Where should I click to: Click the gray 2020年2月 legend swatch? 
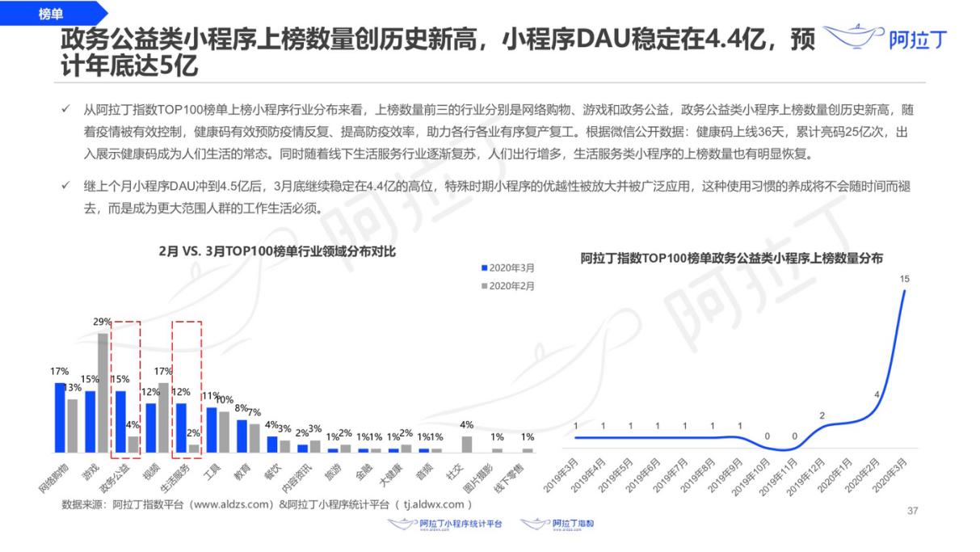[x=483, y=286]
